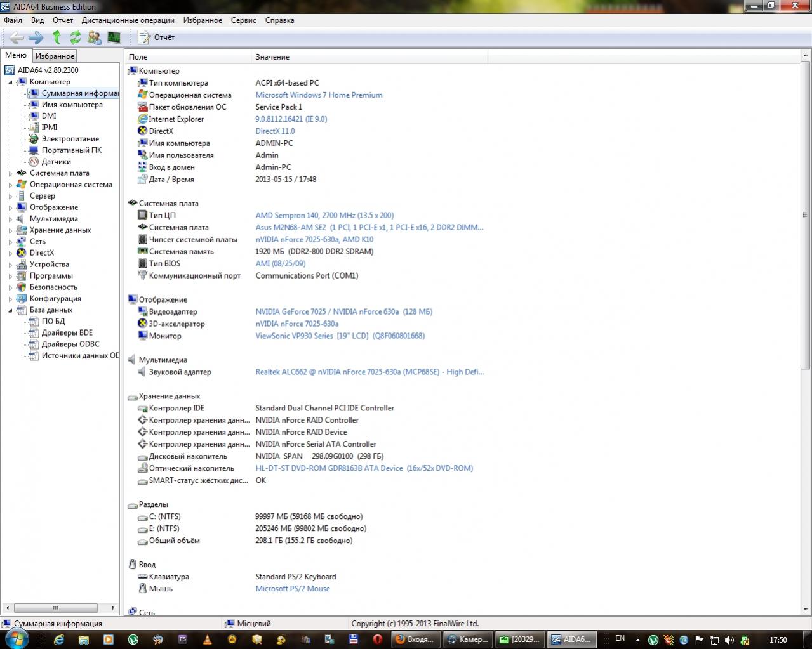Click the Поле column header

(189, 57)
